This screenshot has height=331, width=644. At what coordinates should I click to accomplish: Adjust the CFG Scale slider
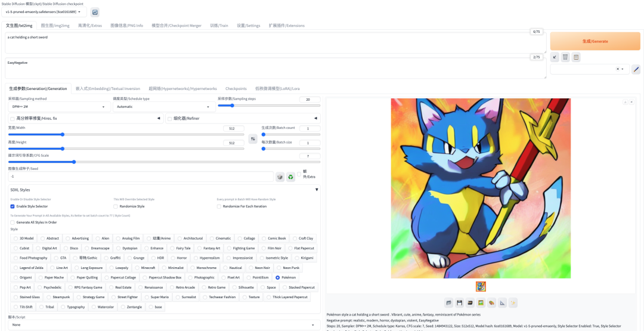(165, 162)
